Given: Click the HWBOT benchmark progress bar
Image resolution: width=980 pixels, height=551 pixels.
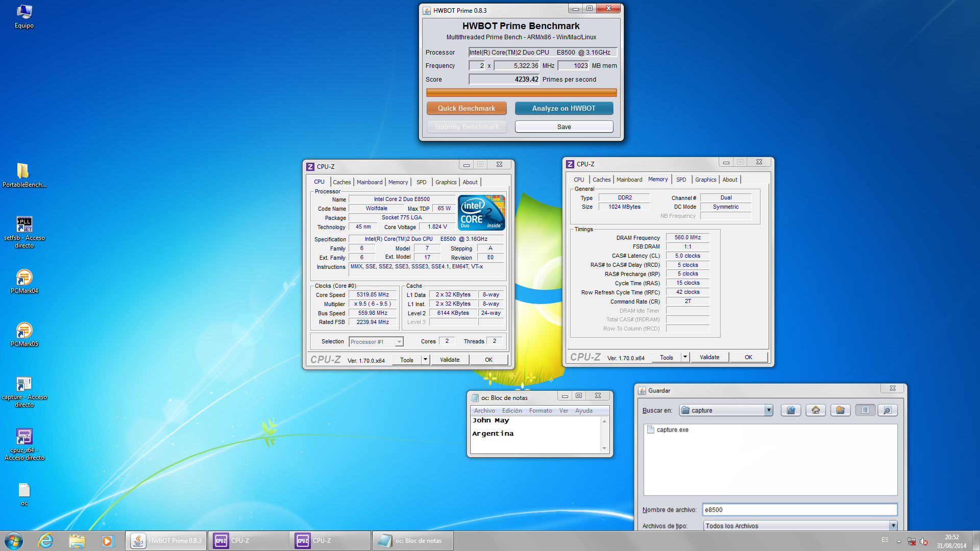Looking at the screenshot, I should pos(521,92).
